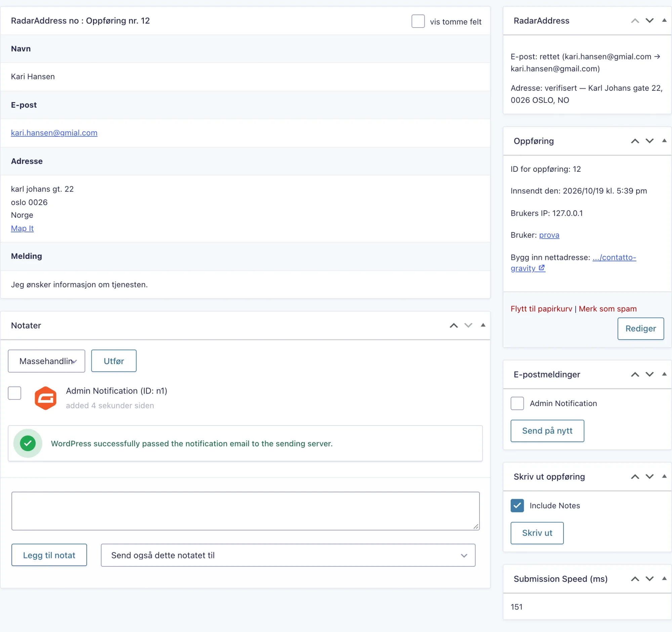Uncheck Include Notes option

(517, 505)
